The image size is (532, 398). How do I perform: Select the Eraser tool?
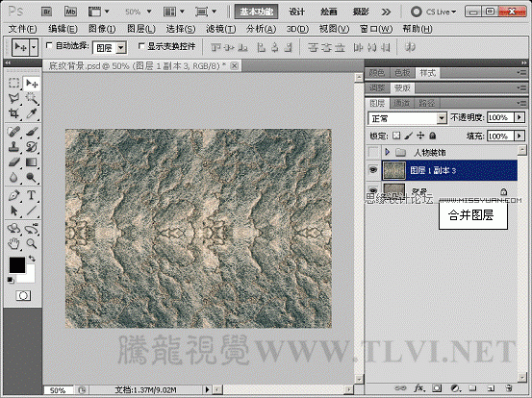(13, 162)
